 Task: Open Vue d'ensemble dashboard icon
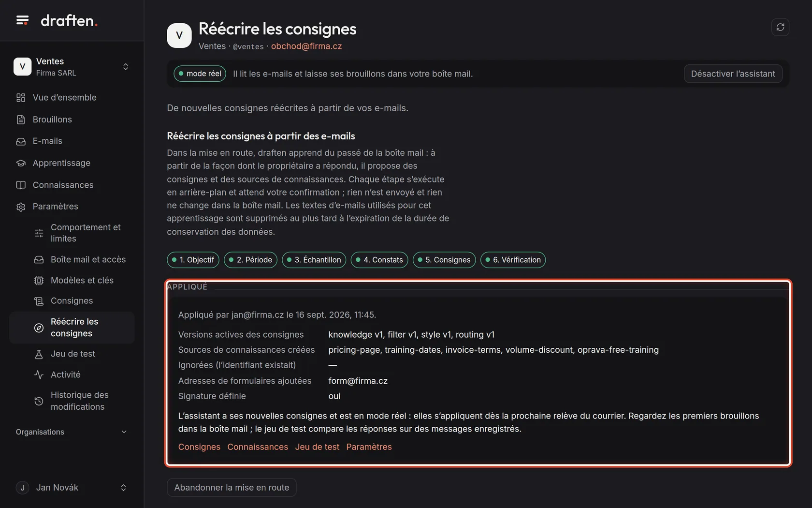pos(21,98)
